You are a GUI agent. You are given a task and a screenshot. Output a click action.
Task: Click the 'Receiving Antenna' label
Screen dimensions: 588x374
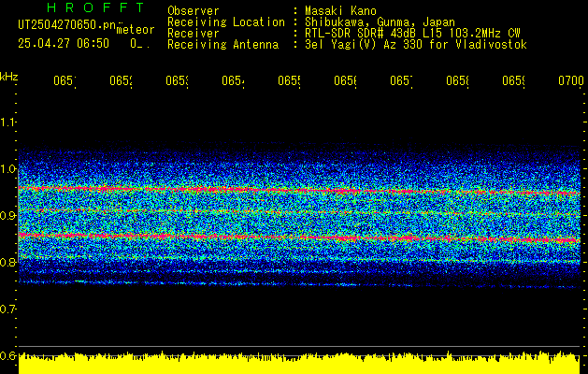(223, 45)
